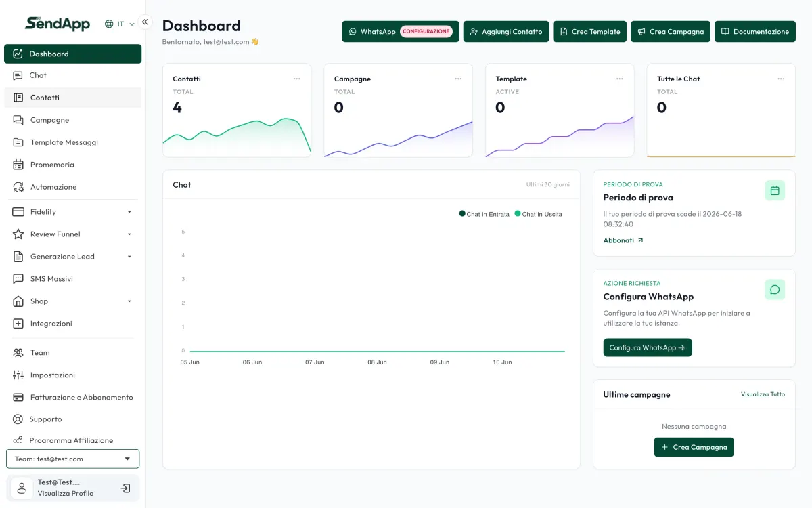
Task: Collapse the sidebar with double-chevron icon
Action: point(145,22)
